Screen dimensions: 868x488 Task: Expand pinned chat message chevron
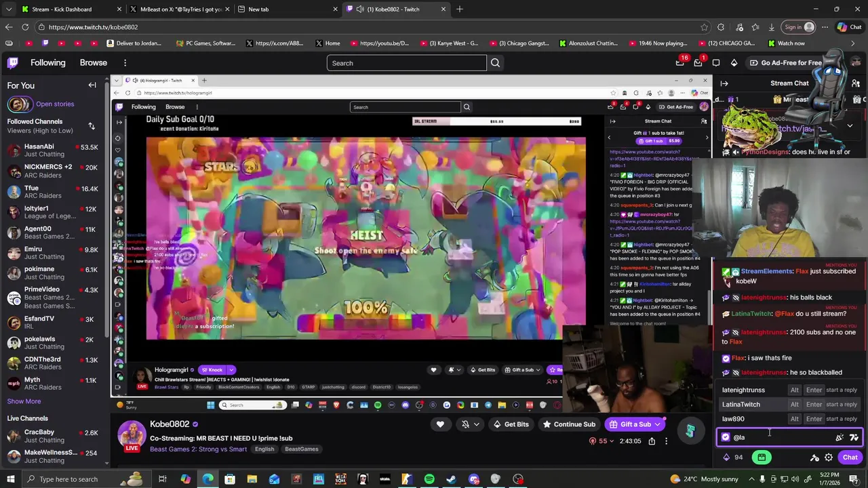point(850,126)
